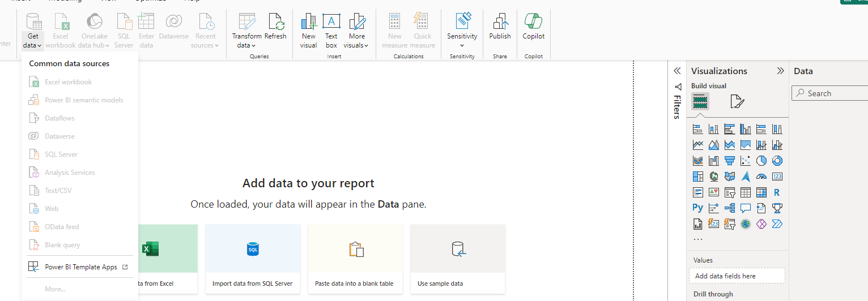Select the Key influencers visual
Image resolution: width=868 pixels, height=301 pixels.
(x=714, y=208)
